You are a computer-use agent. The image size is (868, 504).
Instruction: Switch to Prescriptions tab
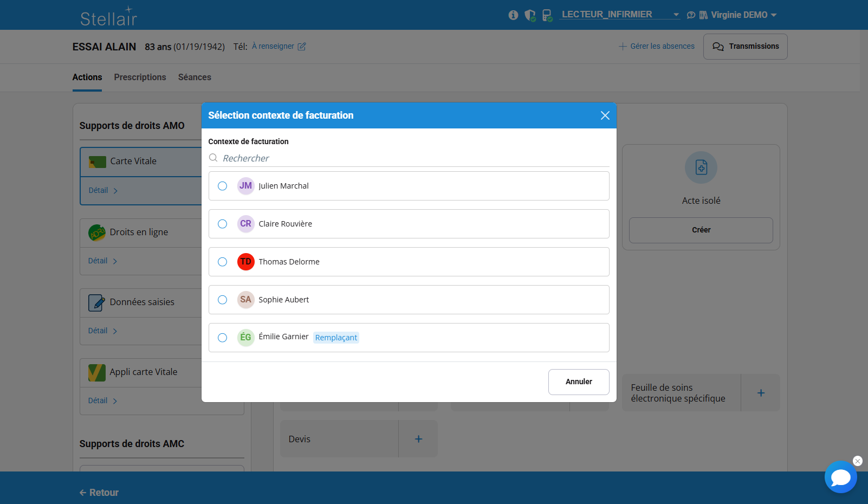pyautogui.click(x=140, y=77)
